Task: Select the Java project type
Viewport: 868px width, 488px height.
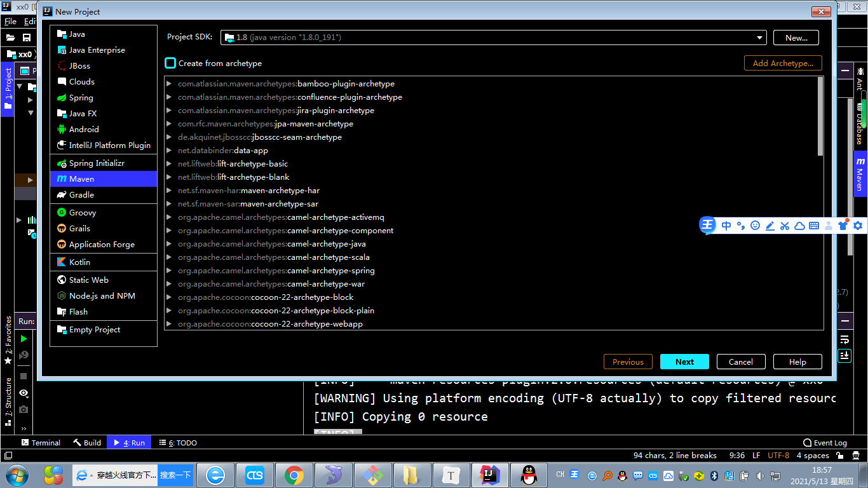Action: 103,34
